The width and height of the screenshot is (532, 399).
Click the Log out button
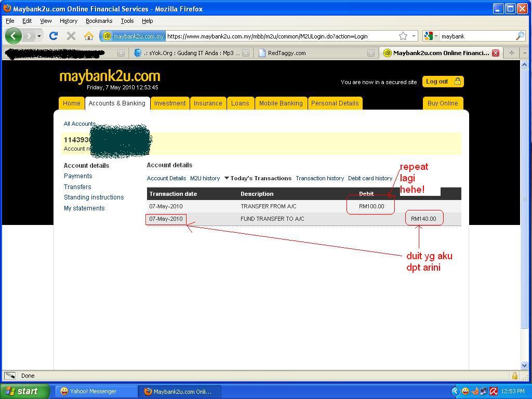pos(443,82)
